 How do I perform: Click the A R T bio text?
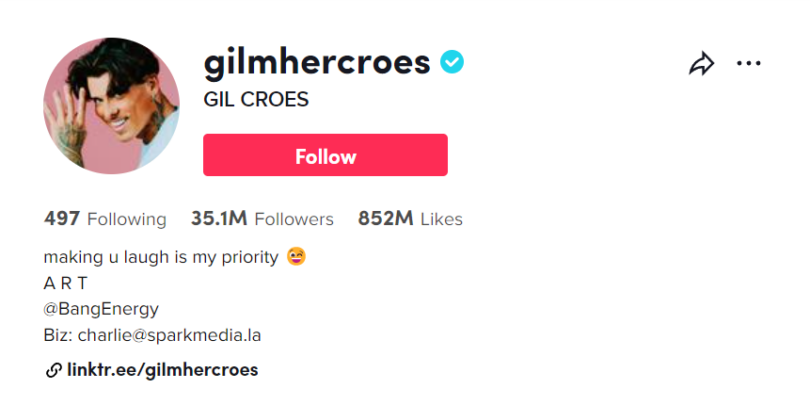pos(66,283)
